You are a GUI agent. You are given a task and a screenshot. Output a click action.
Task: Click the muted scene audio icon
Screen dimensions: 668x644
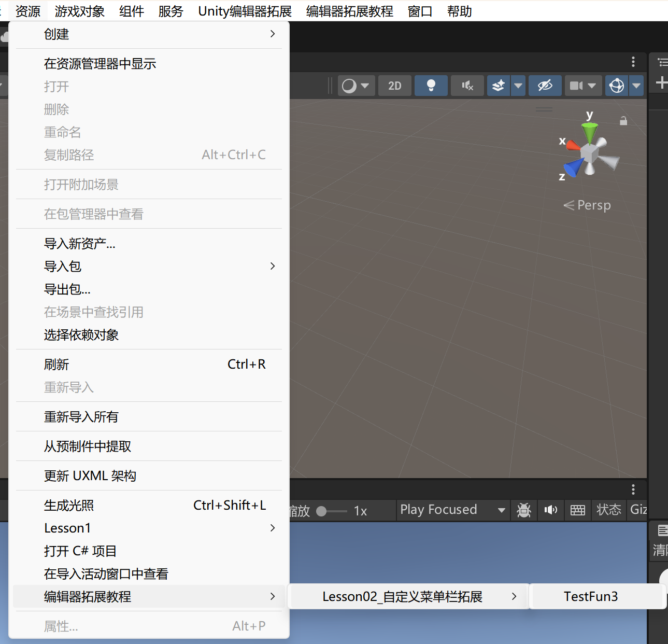467,86
